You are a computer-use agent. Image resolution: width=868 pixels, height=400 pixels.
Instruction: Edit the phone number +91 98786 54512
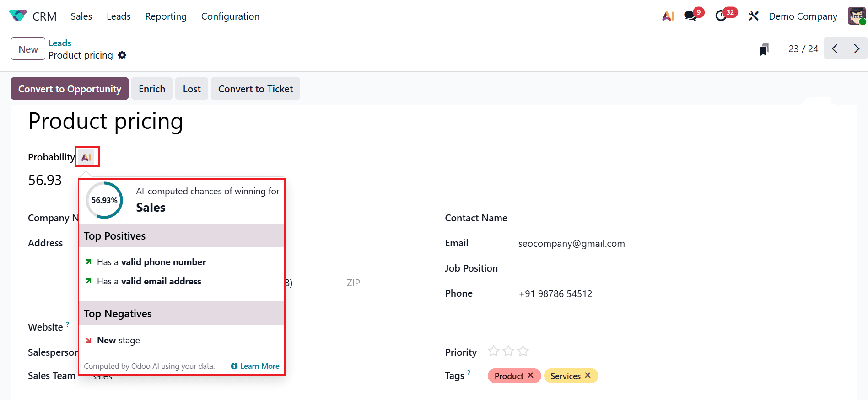point(555,293)
